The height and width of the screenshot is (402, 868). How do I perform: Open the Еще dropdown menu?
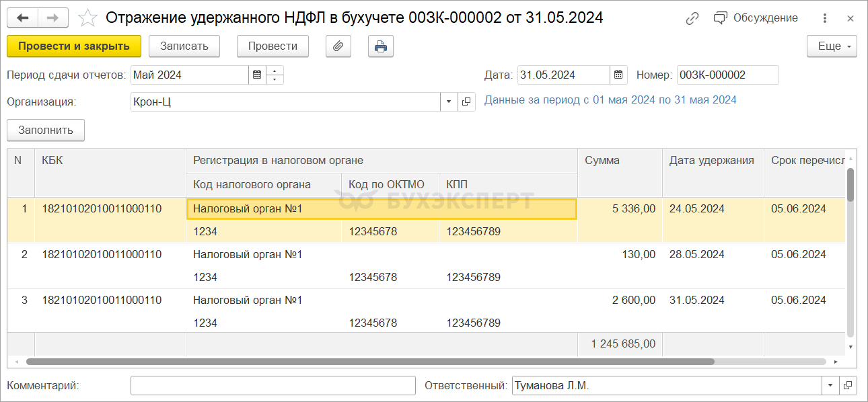pos(832,46)
